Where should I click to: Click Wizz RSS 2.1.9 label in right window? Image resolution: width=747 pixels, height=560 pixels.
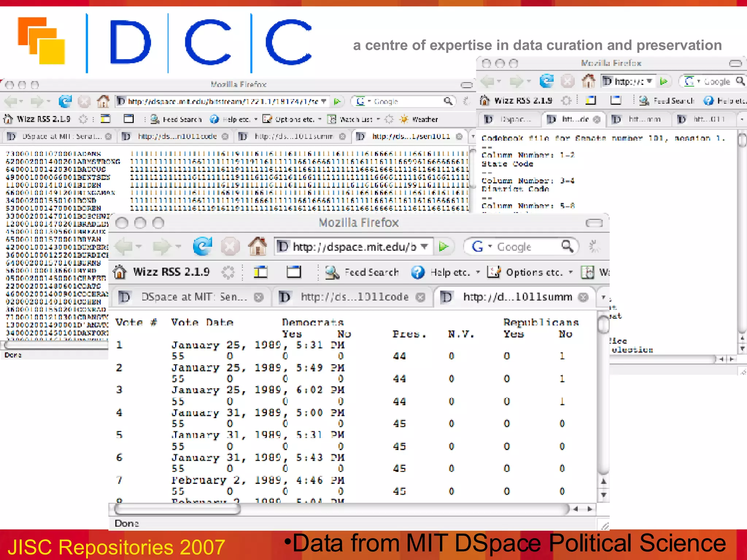coord(523,100)
